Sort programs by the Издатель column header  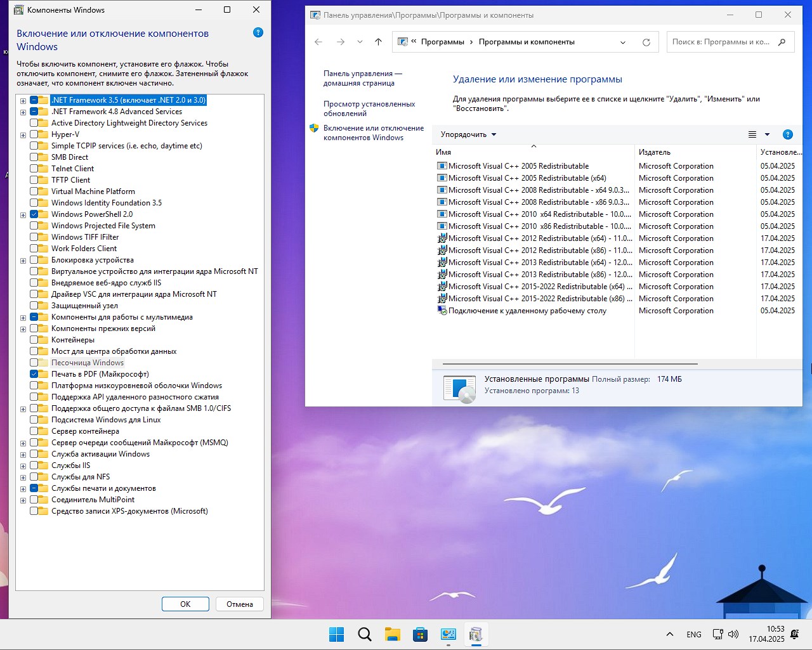pyautogui.click(x=695, y=152)
